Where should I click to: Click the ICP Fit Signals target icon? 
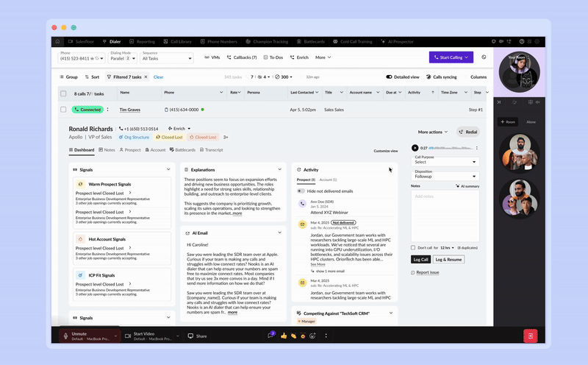point(80,275)
